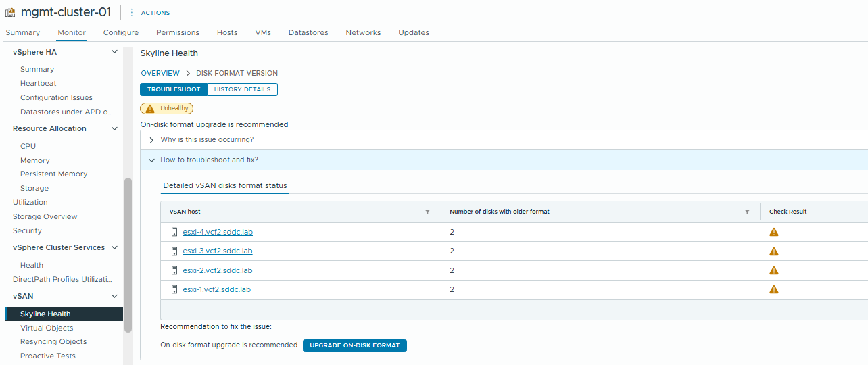Click the warning icon for esxi-4 row

click(774, 232)
